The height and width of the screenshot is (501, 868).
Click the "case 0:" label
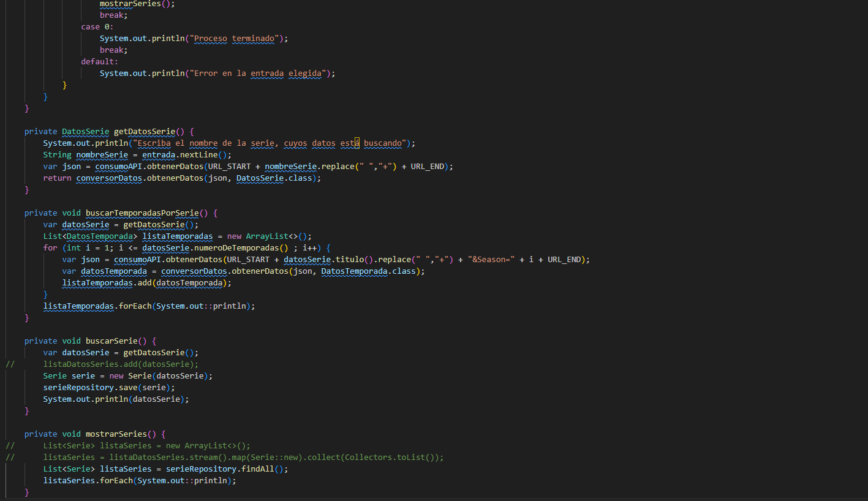(x=97, y=26)
